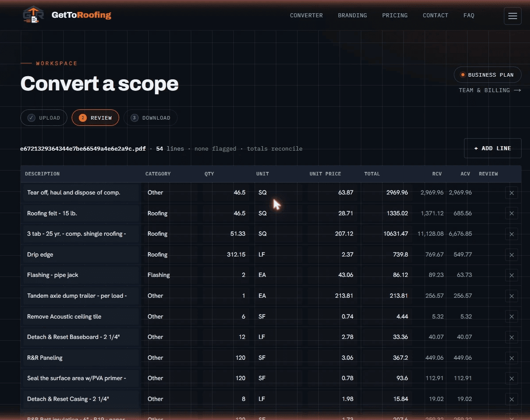The image size is (530, 420).
Task: Edit unit price 43.06
Action: tap(332, 275)
